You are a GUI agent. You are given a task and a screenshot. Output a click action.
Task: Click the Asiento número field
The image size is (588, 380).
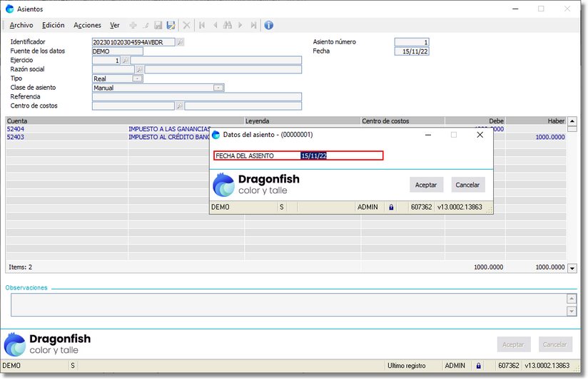[x=412, y=42]
